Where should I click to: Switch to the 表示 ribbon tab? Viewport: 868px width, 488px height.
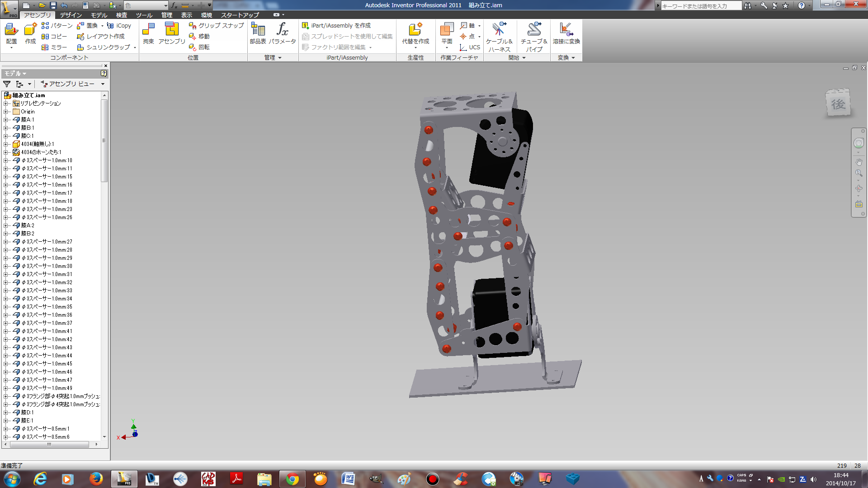187,15
